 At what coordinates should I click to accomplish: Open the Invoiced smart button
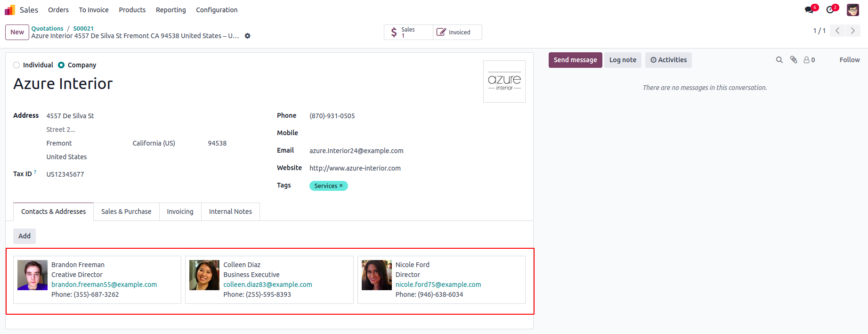pos(457,32)
